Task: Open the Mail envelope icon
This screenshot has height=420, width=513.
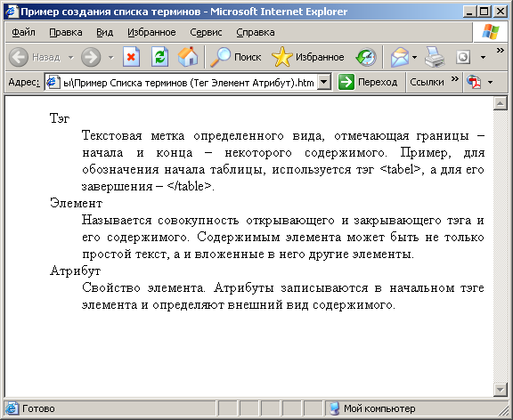Action: (400, 57)
